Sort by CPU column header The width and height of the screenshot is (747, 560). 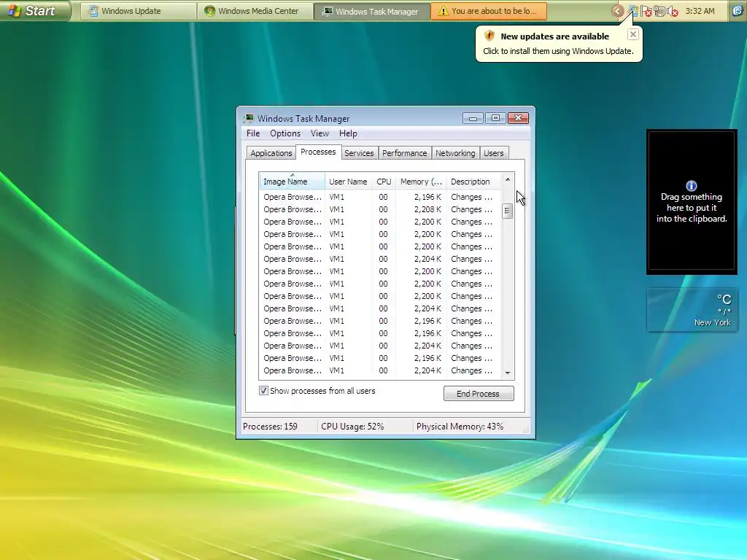[x=384, y=182]
